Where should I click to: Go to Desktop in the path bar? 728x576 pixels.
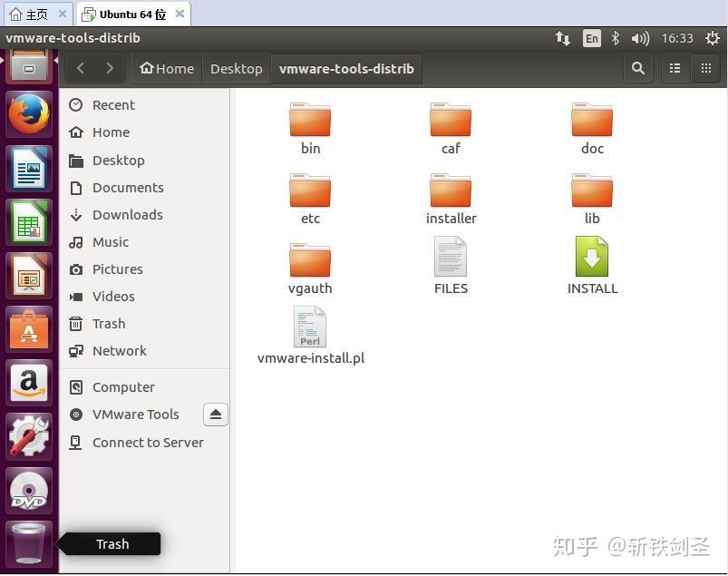(237, 68)
